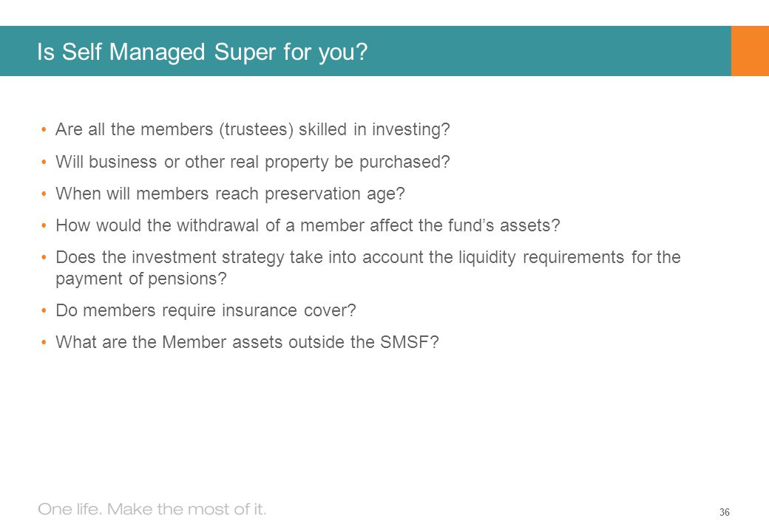769x532 pixels.
Task: Click the slide title 'Is Self Managed Super for you?'
Action: (202, 52)
